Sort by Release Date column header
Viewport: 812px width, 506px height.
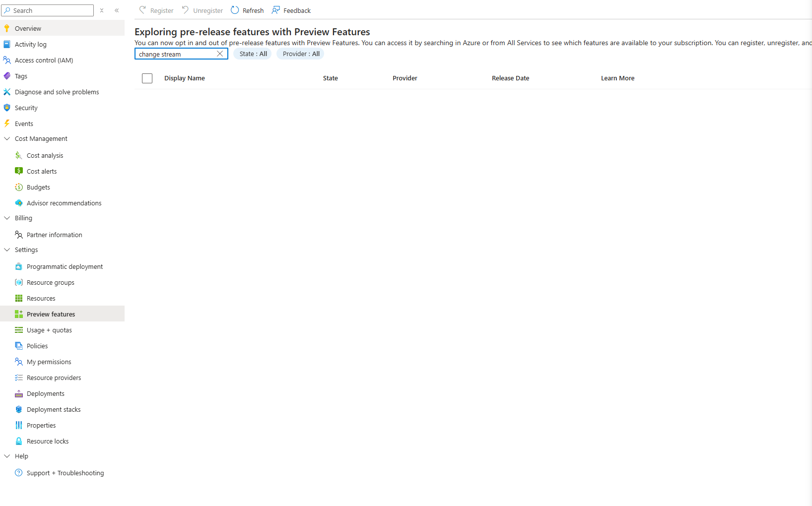tap(510, 78)
